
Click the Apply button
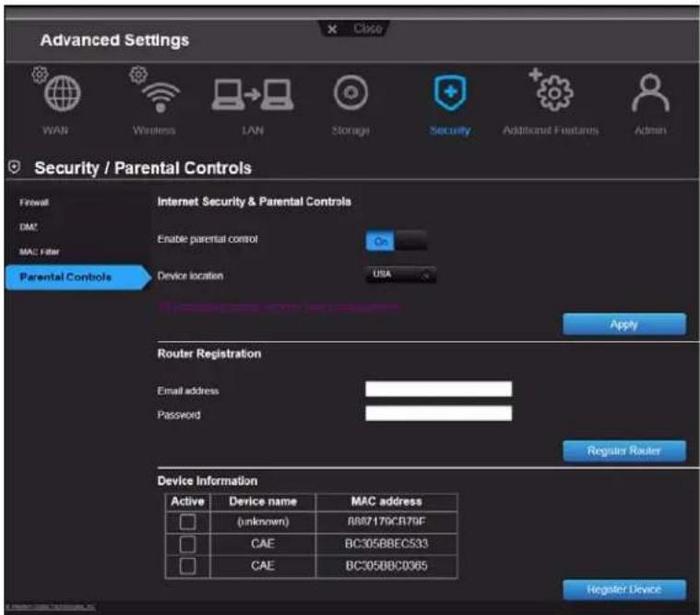point(624,324)
